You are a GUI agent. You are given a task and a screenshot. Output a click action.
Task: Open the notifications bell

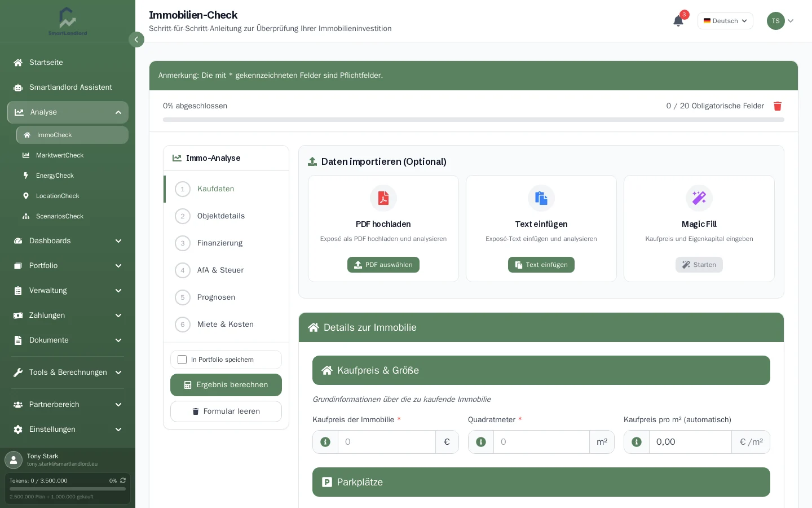click(678, 21)
